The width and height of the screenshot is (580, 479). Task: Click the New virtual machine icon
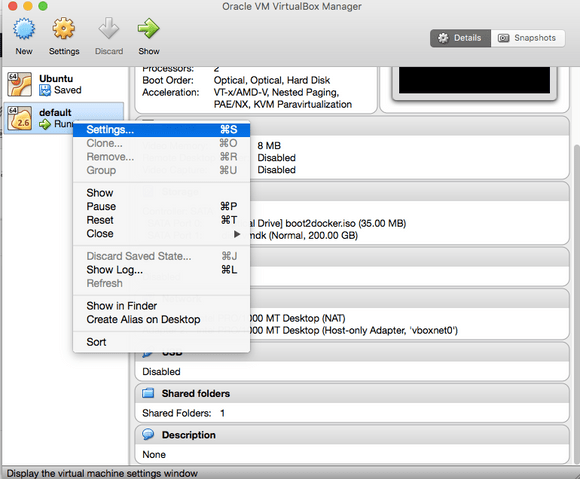click(x=24, y=28)
